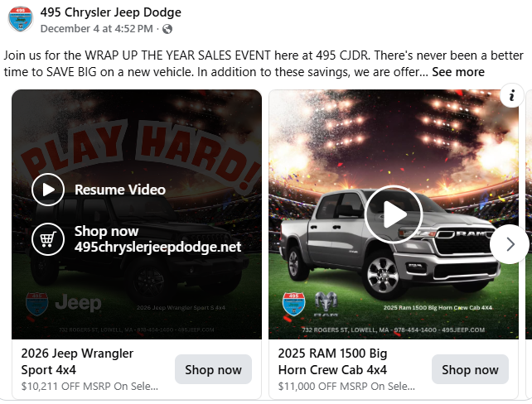Open the 2025 RAM 1500 Big Horn title
Screen dimensions: 532x404
point(332,362)
